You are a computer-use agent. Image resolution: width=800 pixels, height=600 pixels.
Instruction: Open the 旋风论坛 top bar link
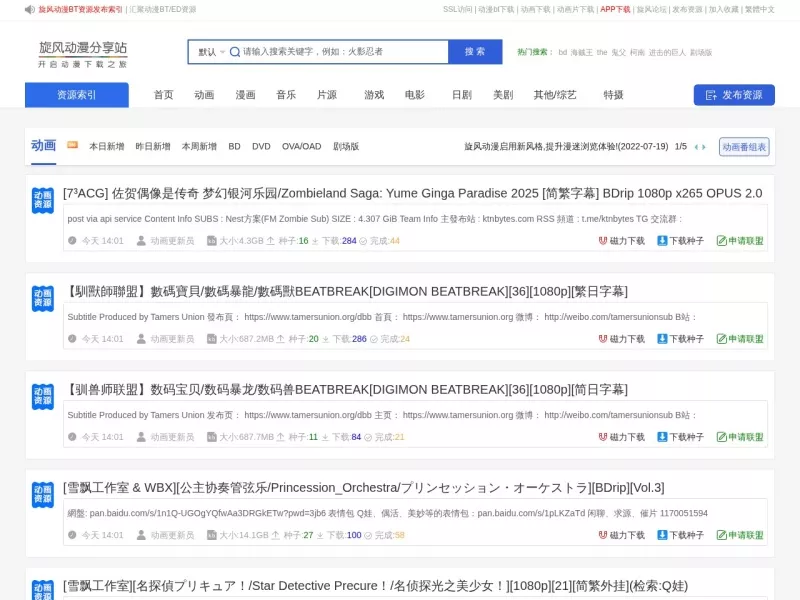652,9
